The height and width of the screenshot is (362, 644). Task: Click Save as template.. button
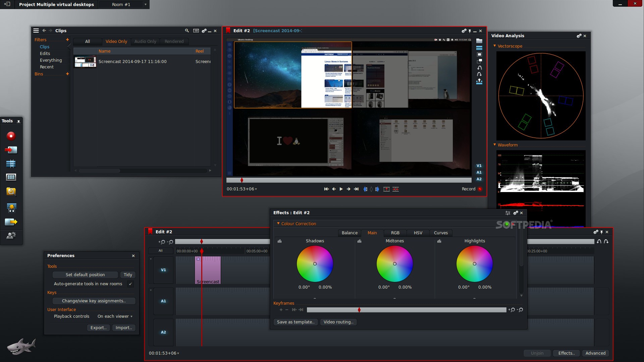295,322
